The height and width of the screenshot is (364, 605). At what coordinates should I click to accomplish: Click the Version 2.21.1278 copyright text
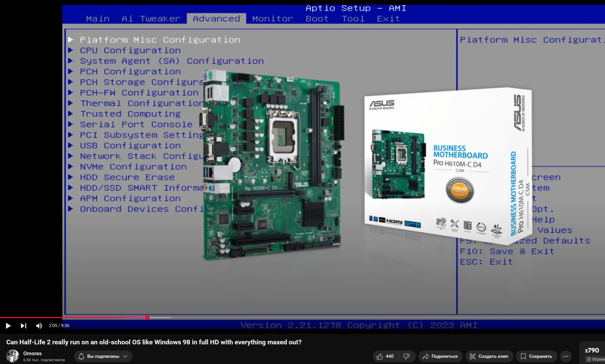pyautogui.click(x=359, y=325)
